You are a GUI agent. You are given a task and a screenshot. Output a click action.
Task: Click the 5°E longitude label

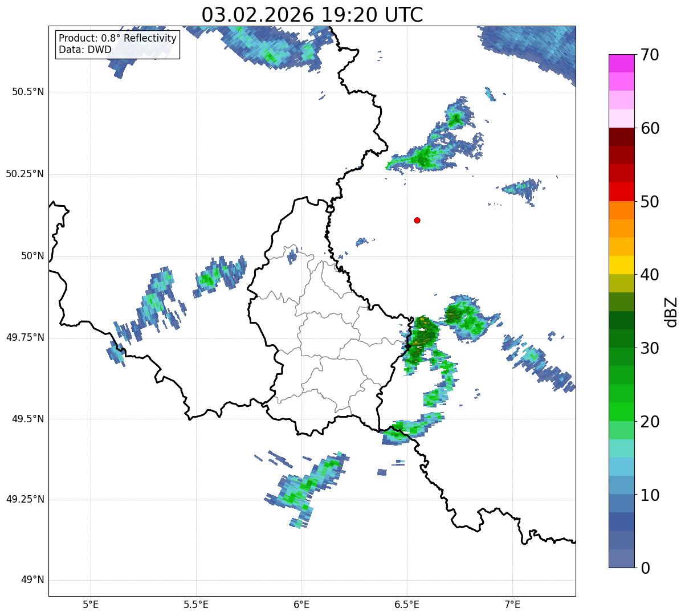pyautogui.click(x=91, y=604)
